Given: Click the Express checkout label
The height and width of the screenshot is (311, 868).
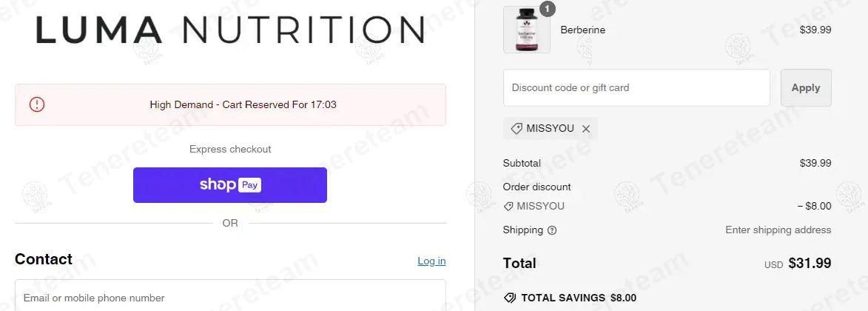Looking at the screenshot, I should tap(230, 149).
